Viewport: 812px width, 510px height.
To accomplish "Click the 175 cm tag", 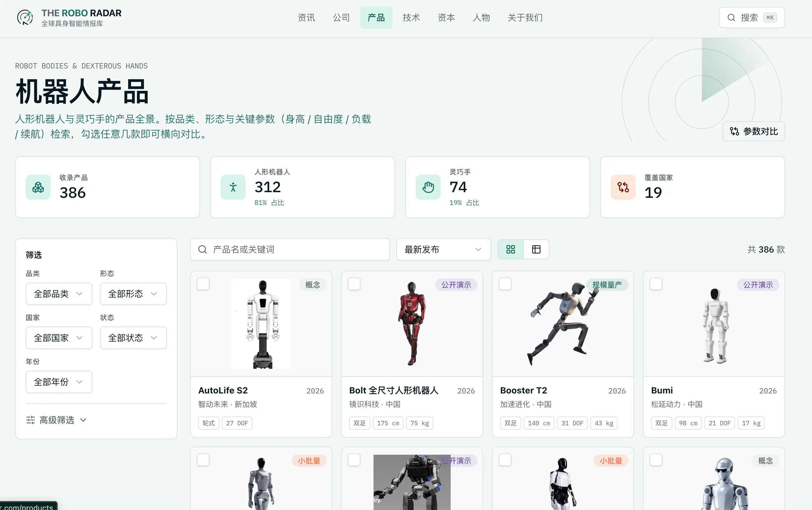I will click(x=388, y=423).
